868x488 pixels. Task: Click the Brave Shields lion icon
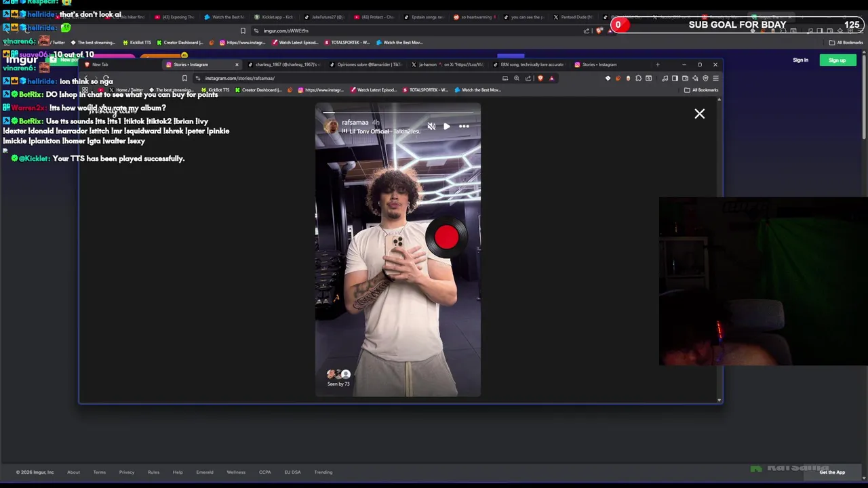coord(540,78)
